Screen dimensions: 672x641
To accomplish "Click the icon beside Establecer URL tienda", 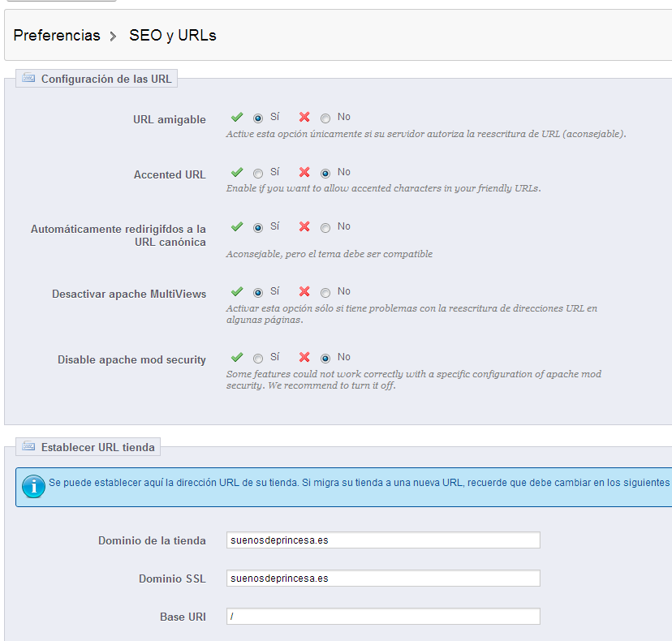I will click(x=28, y=446).
